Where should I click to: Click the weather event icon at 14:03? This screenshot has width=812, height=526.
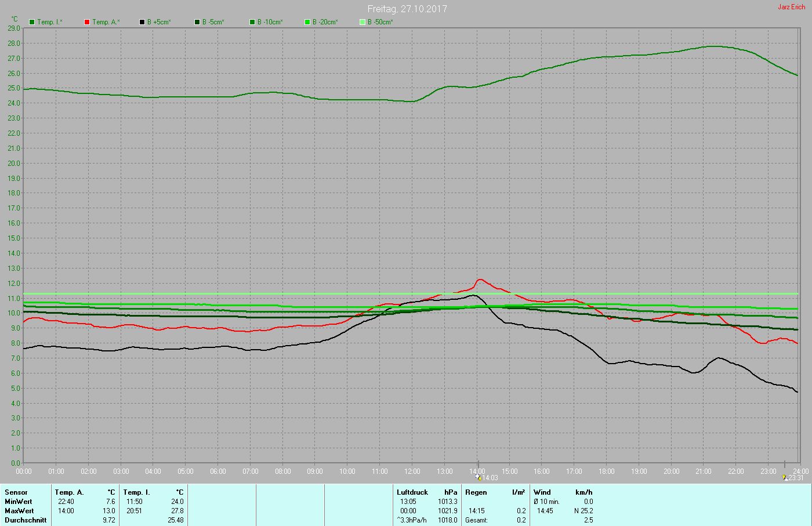point(478,477)
